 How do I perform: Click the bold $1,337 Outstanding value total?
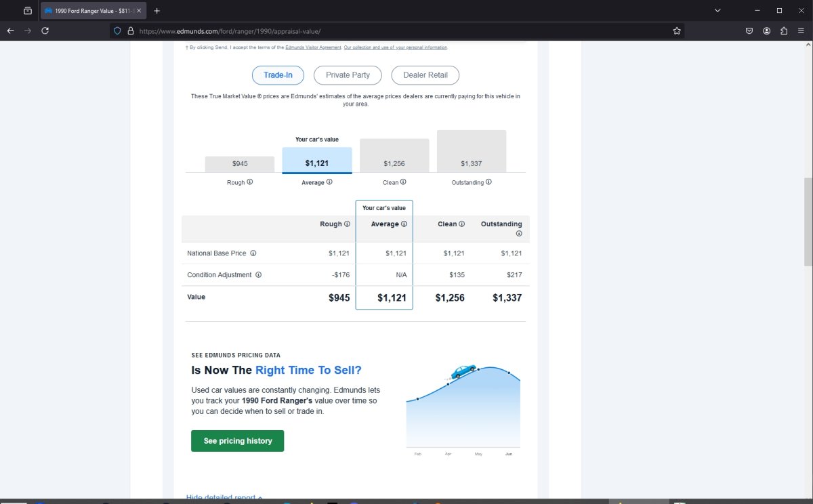(507, 297)
